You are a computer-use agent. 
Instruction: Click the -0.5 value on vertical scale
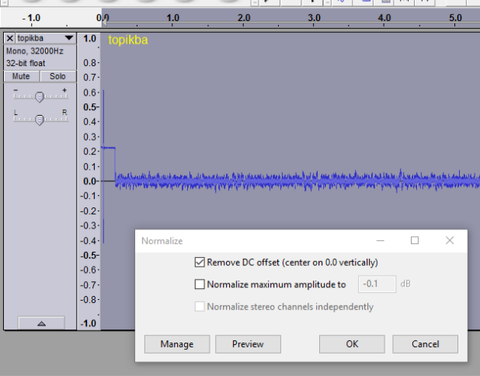[x=89, y=255]
